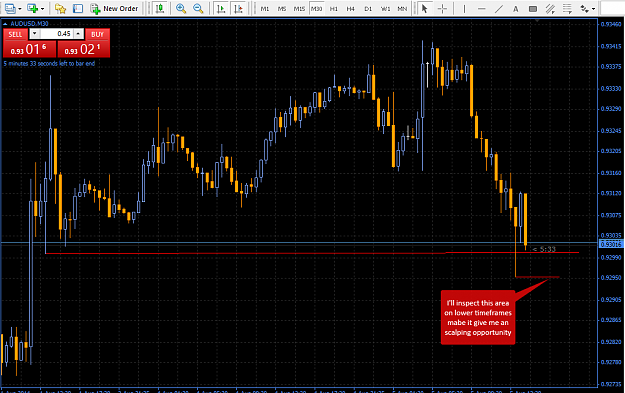Select the text label rectangle tool

point(533,8)
